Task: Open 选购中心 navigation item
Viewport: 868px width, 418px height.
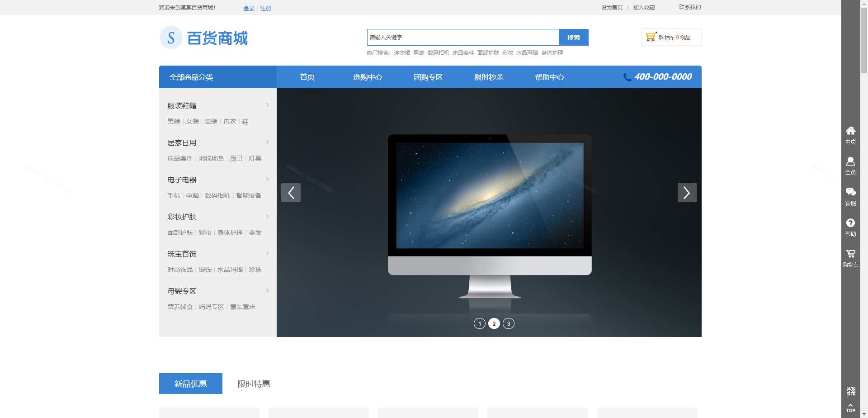Action: pos(368,77)
